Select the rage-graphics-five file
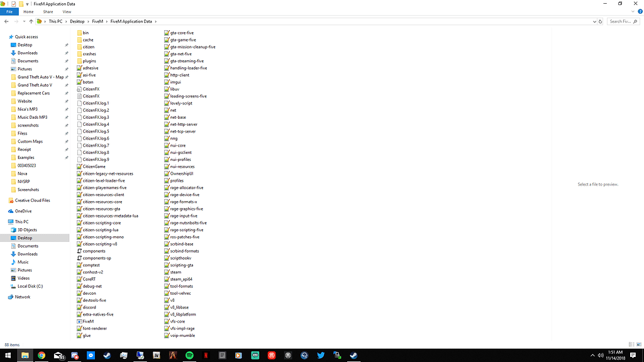644x362 pixels. click(x=184, y=209)
